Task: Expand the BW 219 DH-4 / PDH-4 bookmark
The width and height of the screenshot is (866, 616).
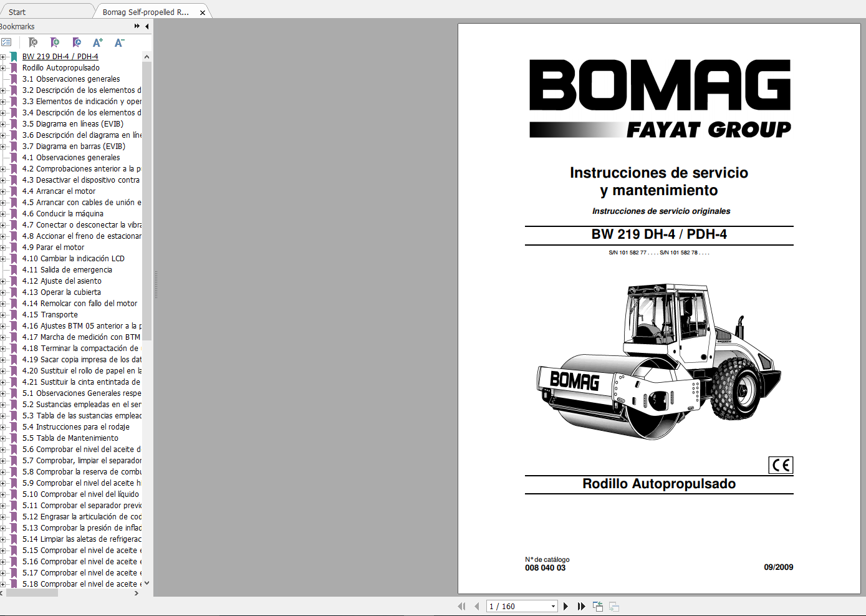Action: (2, 57)
